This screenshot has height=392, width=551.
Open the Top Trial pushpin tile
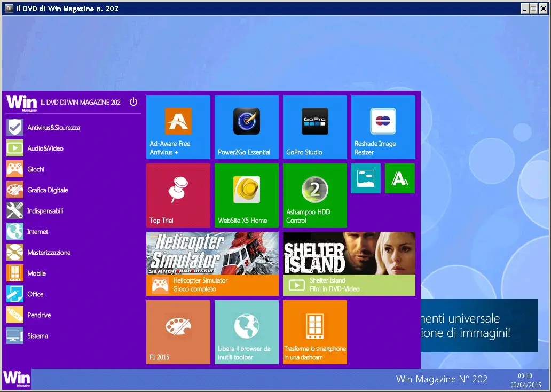[x=178, y=195]
